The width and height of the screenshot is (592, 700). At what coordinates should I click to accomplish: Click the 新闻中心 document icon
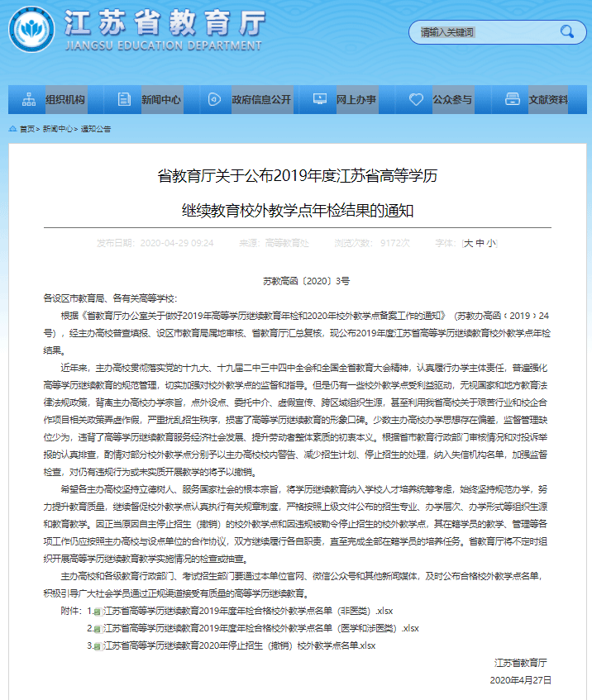(124, 99)
